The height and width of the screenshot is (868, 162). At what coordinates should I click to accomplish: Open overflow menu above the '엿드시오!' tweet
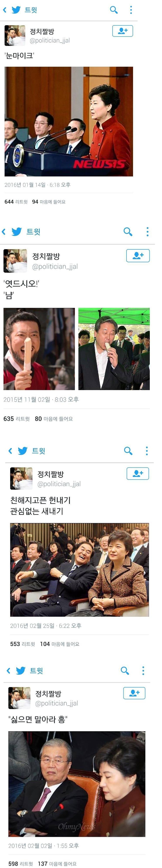tap(147, 232)
